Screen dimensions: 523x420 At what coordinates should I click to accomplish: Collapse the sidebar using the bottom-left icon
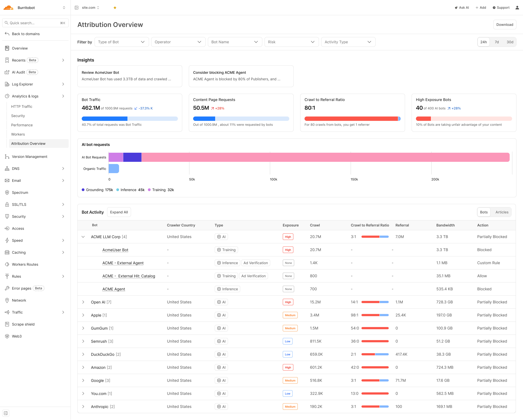tap(6, 413)
